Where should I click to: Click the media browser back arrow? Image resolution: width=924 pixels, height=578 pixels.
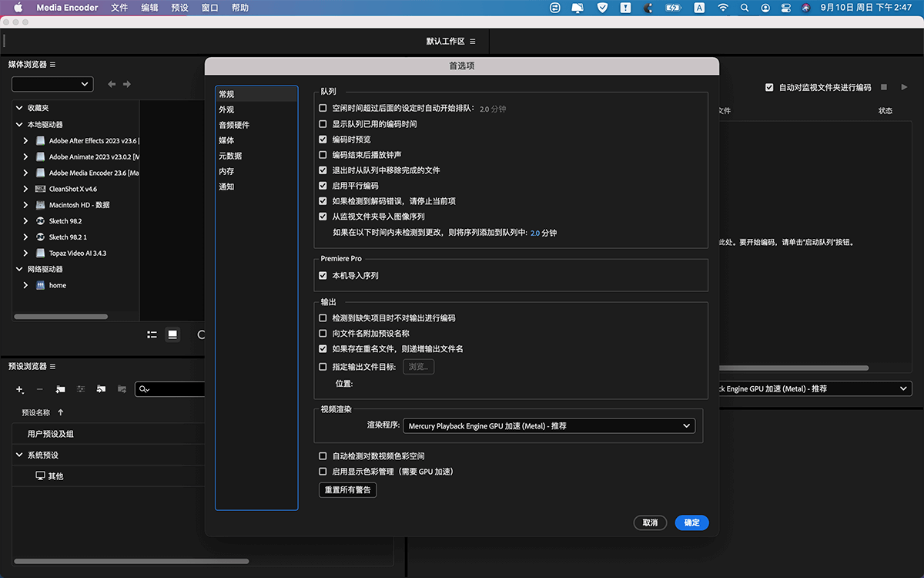(112, 84)
